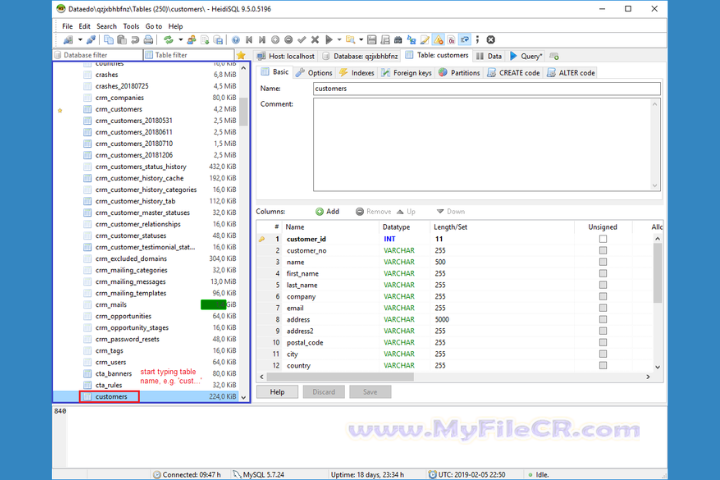Click the Discard button
720x480 pixels.
[x=324, y=392]
